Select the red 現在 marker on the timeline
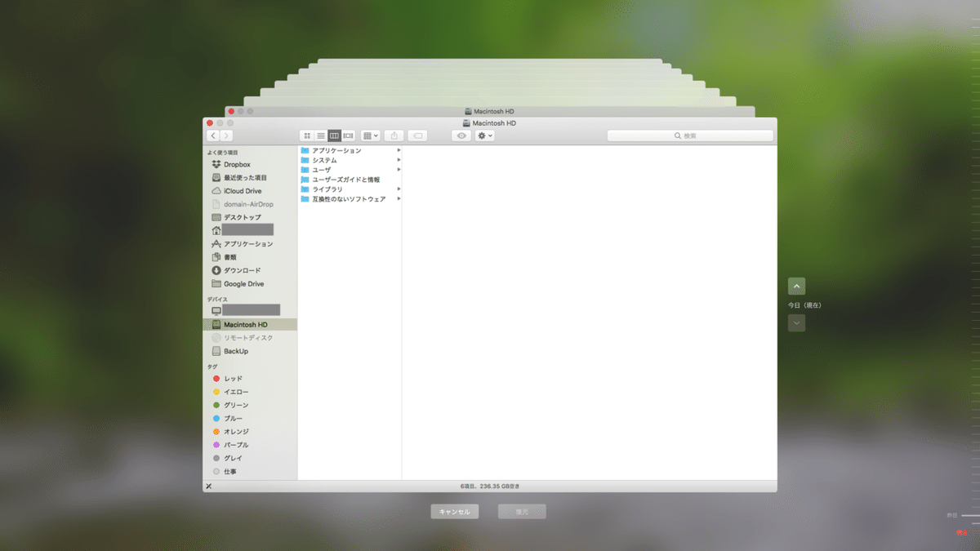This screenshot has height=551, width=980. (962, 532)
